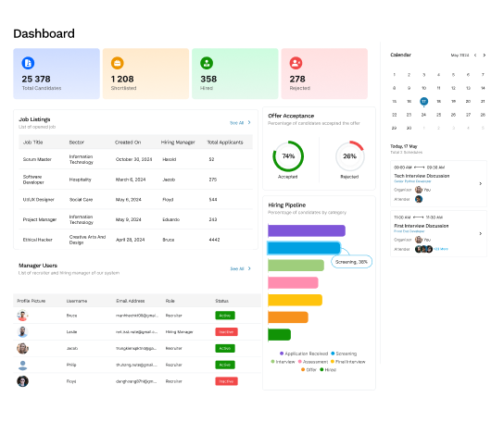Expand Final Interview Discussion schedule chevron
This screenshot has height=422, width=504.
[x=481, y=233]
